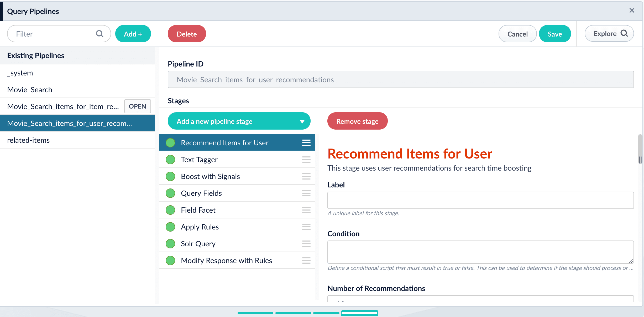This screenshot has height=317, width=644.
Task: Click OPEN next to Movie_Search_items_for_item_re pipeline
Action: tap(137, 106)
